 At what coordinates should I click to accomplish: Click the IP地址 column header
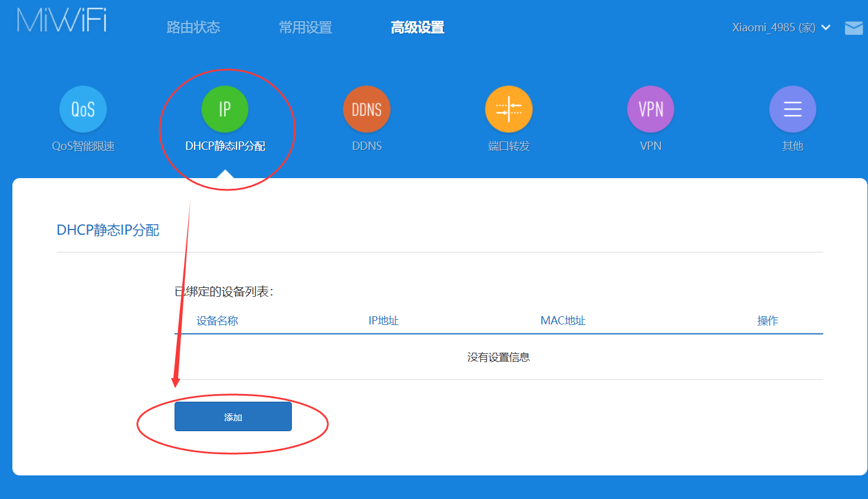coord(383,320)
